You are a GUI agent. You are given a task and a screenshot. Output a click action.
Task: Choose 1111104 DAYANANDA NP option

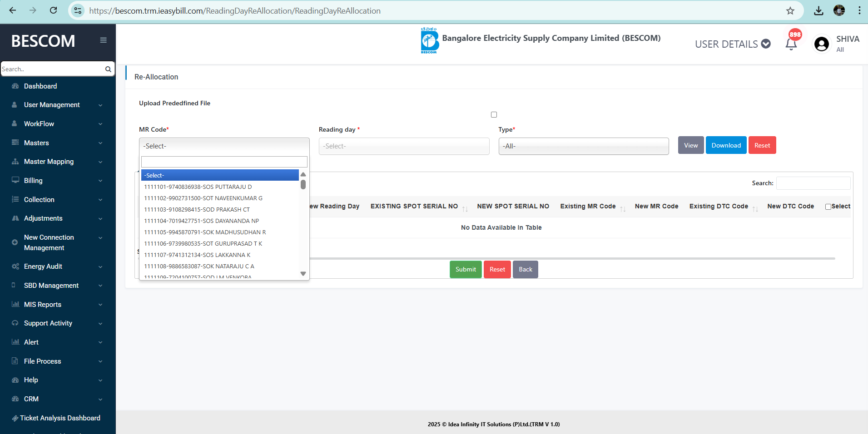point(220,221)
